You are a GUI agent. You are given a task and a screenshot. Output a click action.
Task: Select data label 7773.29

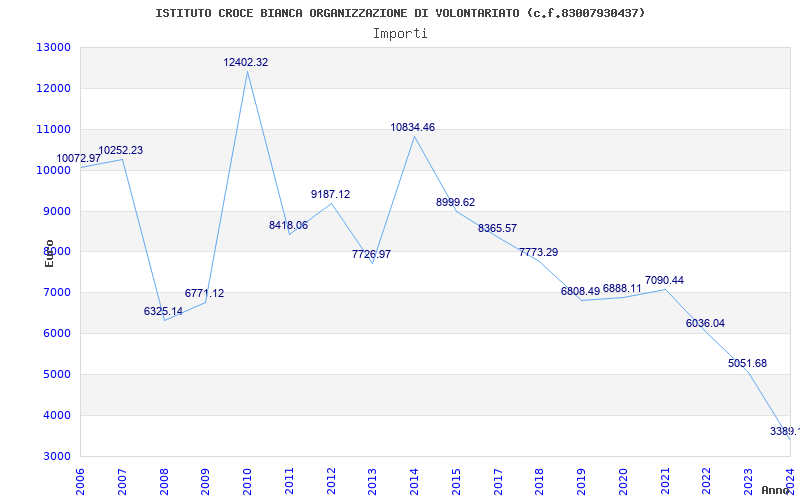[538, 252]
